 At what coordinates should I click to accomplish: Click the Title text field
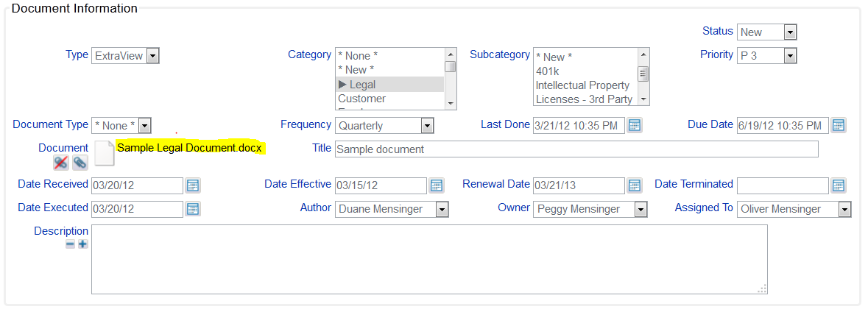(576, 149)
